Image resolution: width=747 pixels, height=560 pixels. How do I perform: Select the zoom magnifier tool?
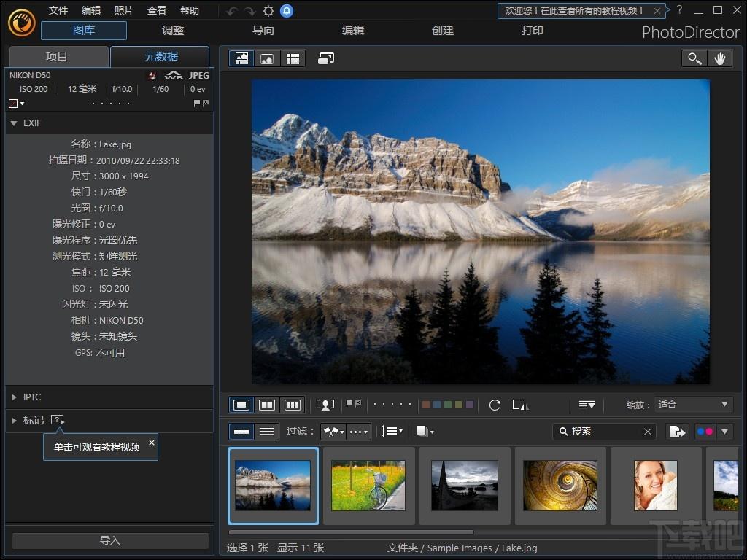(694, 58)
